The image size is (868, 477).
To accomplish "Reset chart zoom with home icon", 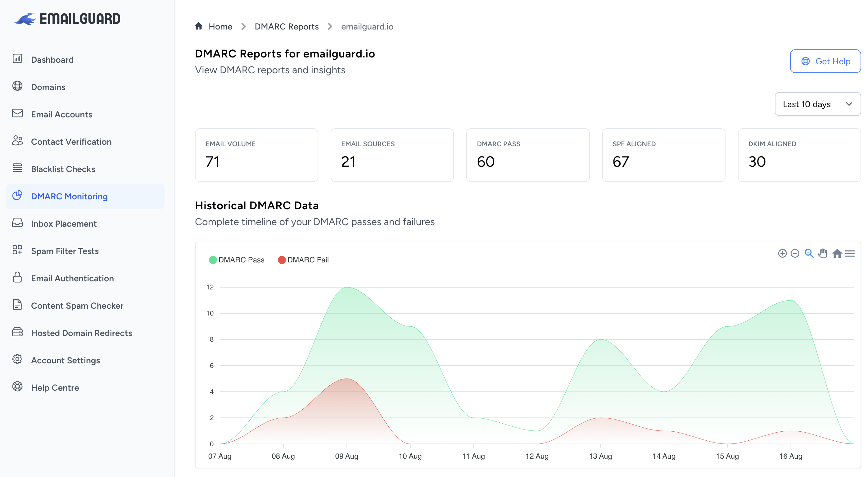I will pos(837,253).
